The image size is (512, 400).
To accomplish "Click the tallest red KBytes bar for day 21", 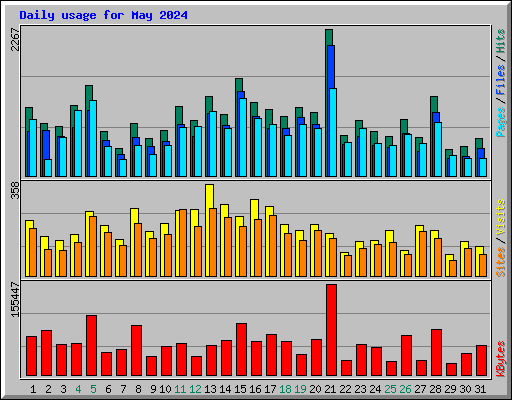I will tap(331, 330).
